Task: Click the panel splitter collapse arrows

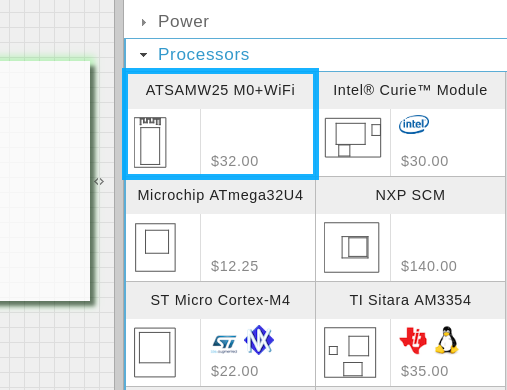Action: [x=99, y=182]
